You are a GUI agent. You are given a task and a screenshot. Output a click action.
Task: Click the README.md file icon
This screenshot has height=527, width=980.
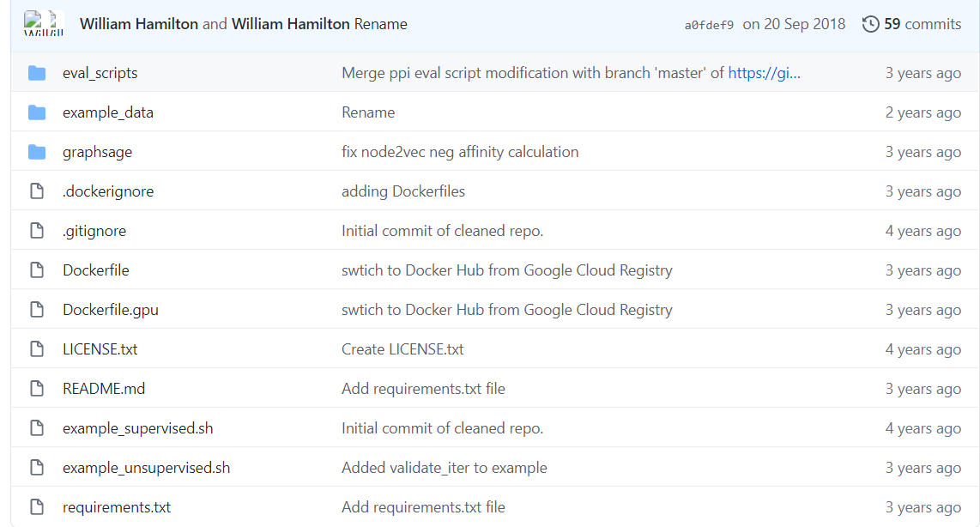37,389
